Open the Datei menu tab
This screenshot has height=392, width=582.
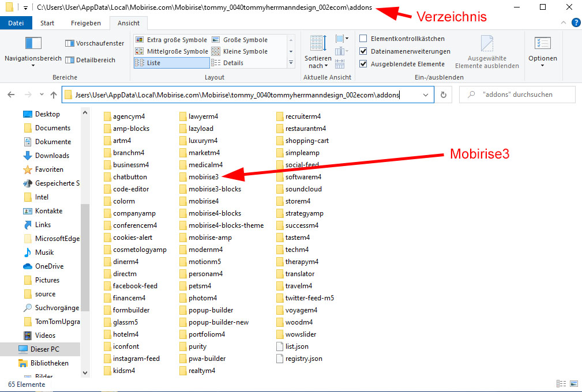pyautogui.click(x=16, y=23)
